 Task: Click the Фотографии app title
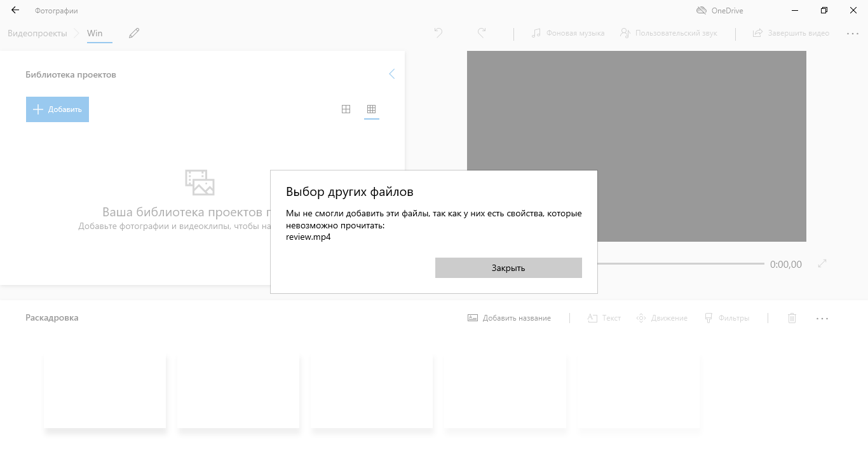pos(57,11)
